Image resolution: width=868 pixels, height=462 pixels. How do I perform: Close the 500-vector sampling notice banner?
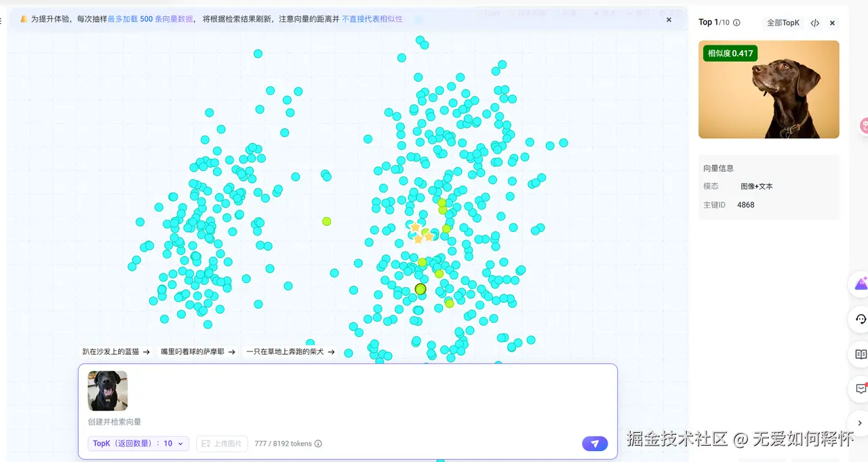[x=669, y=20]
